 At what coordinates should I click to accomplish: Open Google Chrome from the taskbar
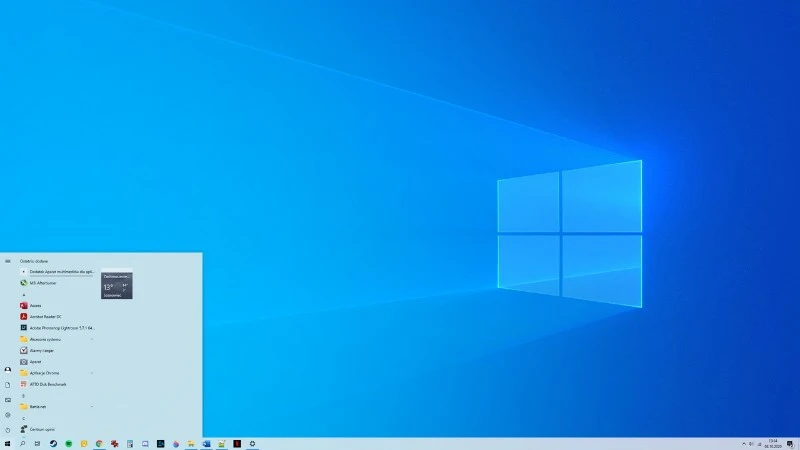click(99, 444)
